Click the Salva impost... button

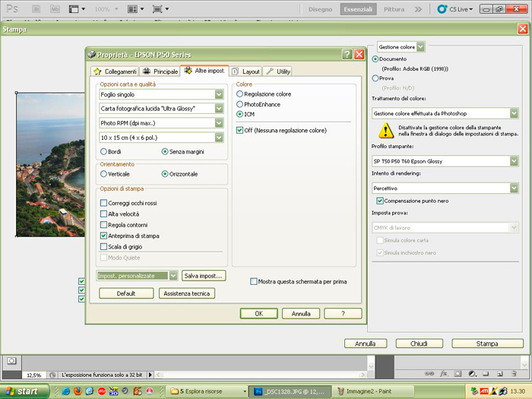(204, 276)
